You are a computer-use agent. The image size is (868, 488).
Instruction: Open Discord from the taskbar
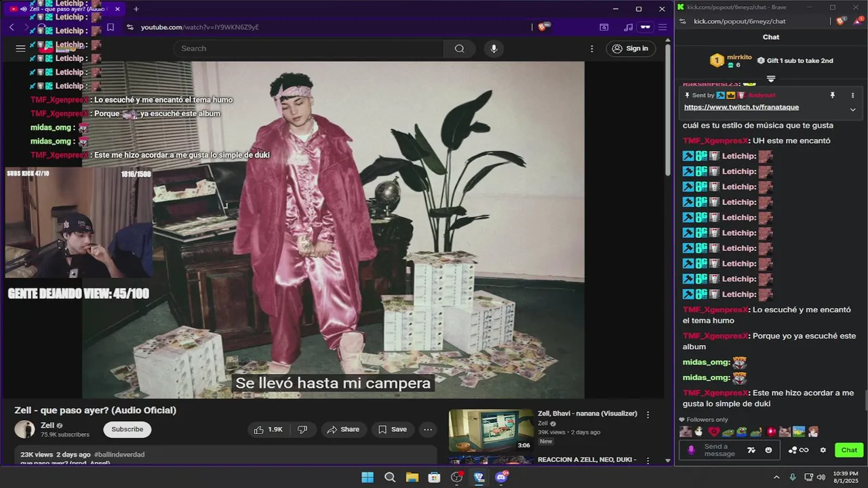(502, 477)
